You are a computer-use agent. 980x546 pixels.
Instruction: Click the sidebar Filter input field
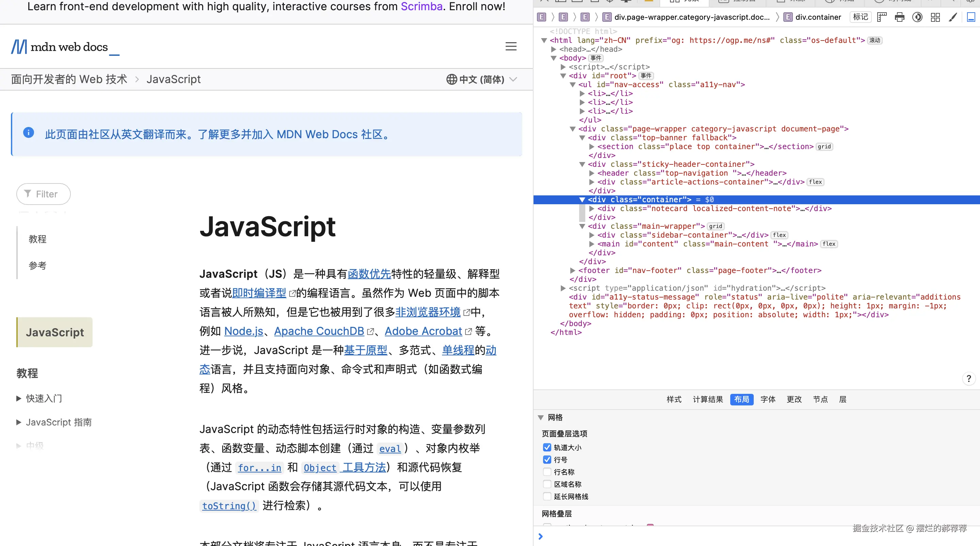tap(43, 194)
